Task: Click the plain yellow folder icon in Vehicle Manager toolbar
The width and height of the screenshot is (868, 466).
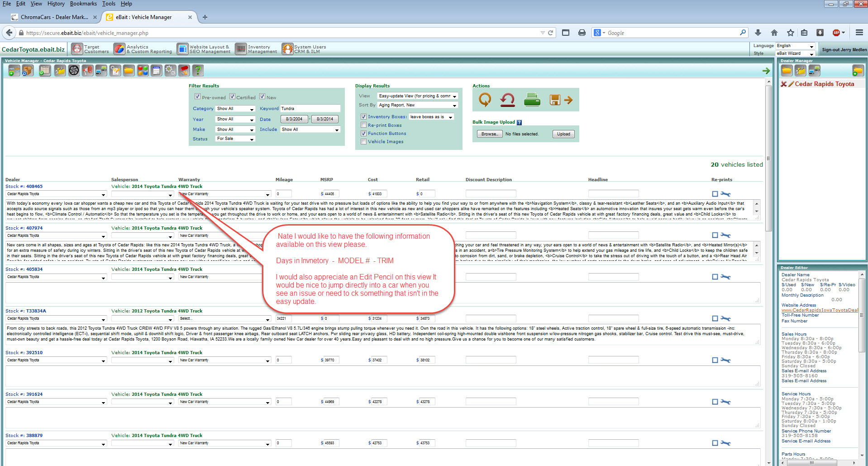Action: [x=129, y=71]
